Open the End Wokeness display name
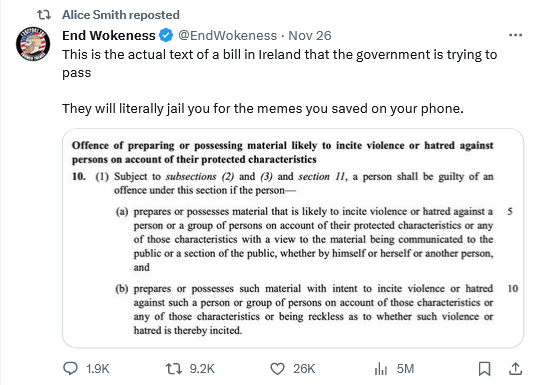The image size is (535, 385). (109, 35)
